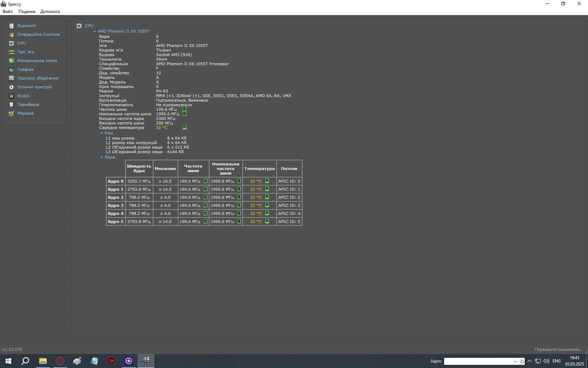
Task: Click the Множник column header
Action: pyautogui.click(x=165, y=169)
